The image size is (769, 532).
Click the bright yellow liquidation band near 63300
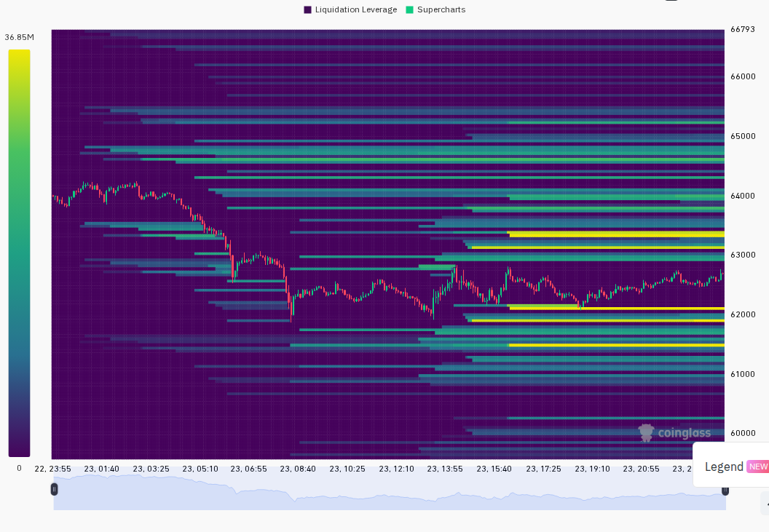(617, 234)
